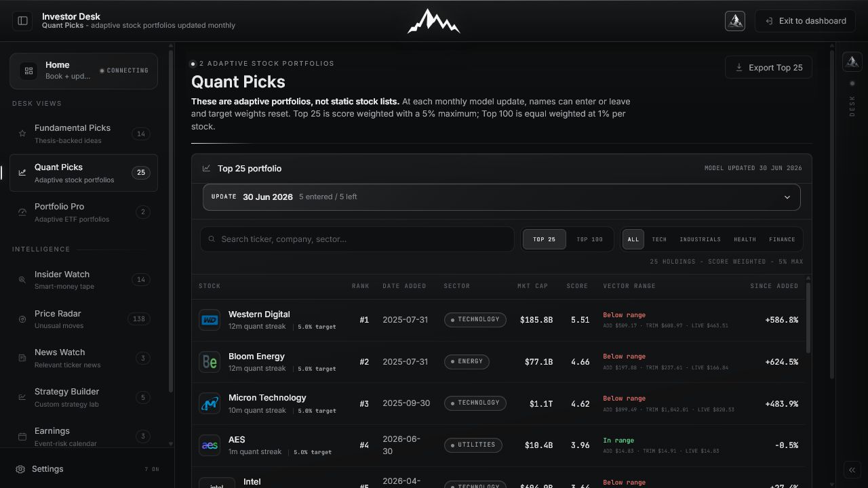Filter holdings by TECH sector
Image resolution: width=868 pixels, height=488 pixels.
coord(659,239)
